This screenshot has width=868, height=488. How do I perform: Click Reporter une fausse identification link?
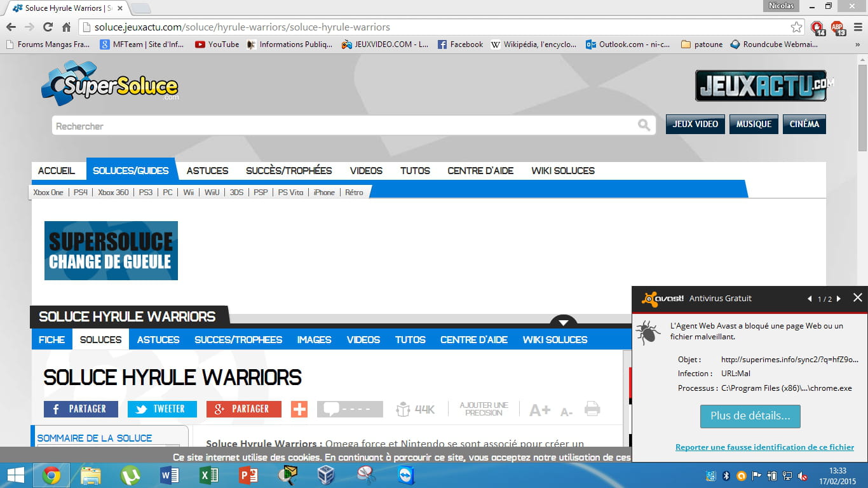pos(764,447)
